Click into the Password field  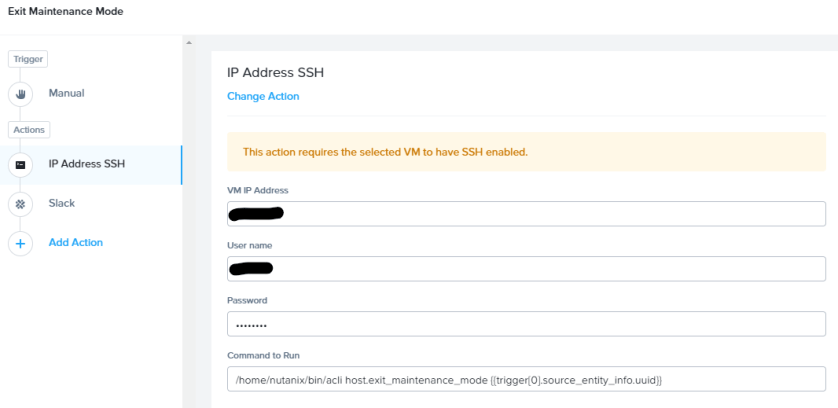(x=526, y=324)
